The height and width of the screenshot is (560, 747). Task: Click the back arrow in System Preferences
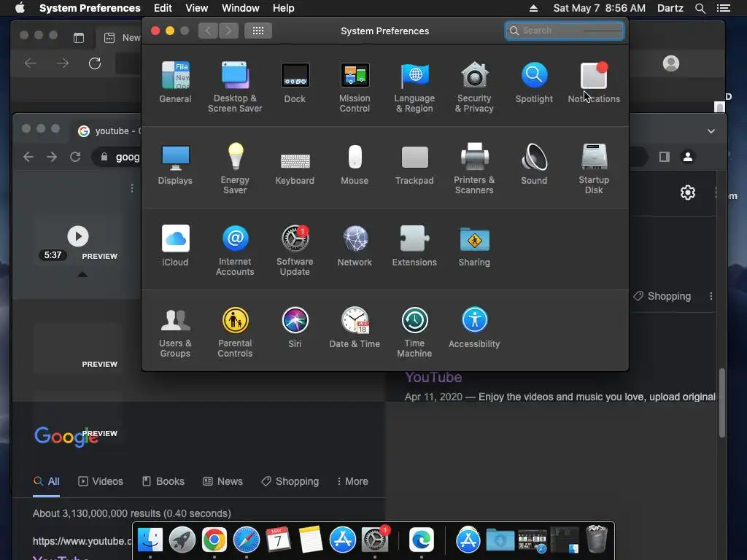coord(208,31)
